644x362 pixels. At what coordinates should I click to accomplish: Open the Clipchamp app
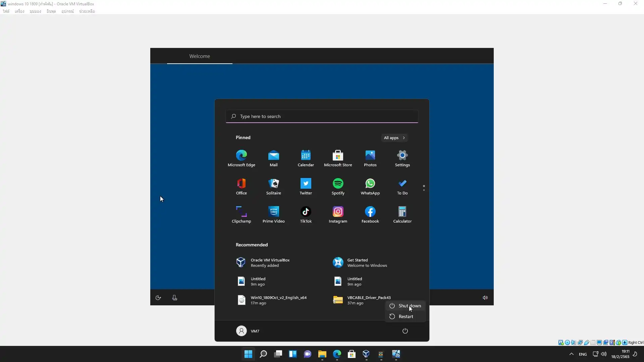(x=241, y=214)
